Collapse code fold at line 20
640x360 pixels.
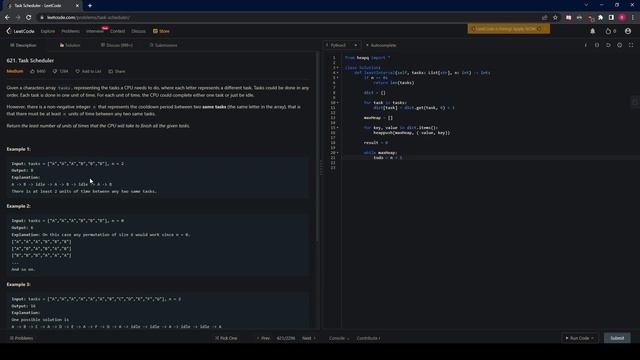[338, 153]
